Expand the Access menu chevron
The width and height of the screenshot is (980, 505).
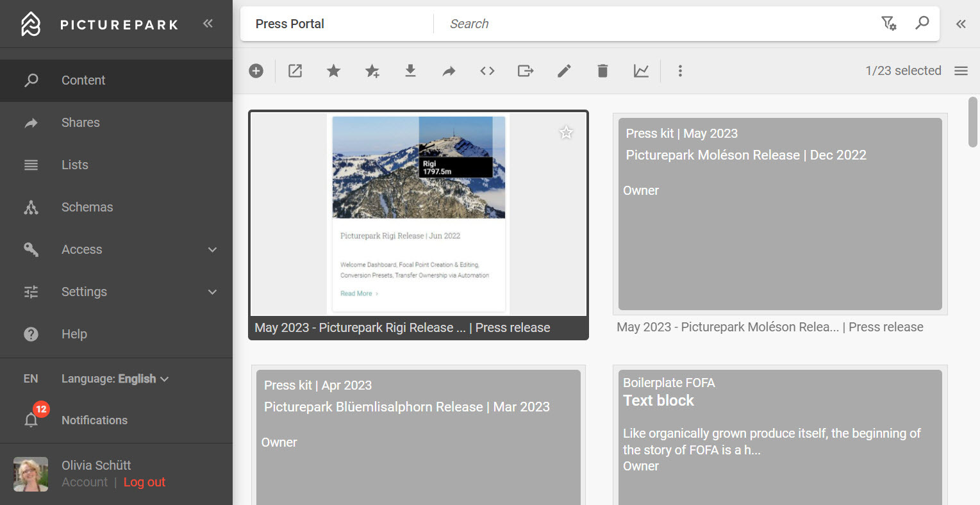(212, 249)
